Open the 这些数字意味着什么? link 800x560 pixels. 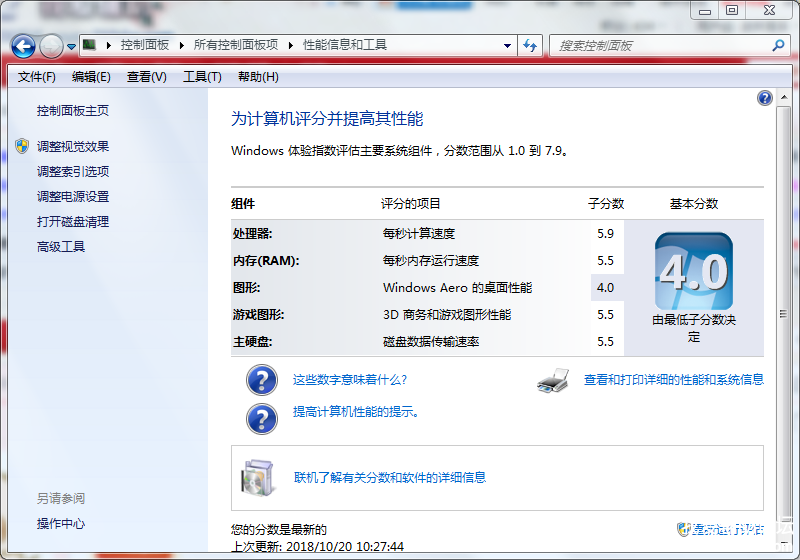pos(350,380)
